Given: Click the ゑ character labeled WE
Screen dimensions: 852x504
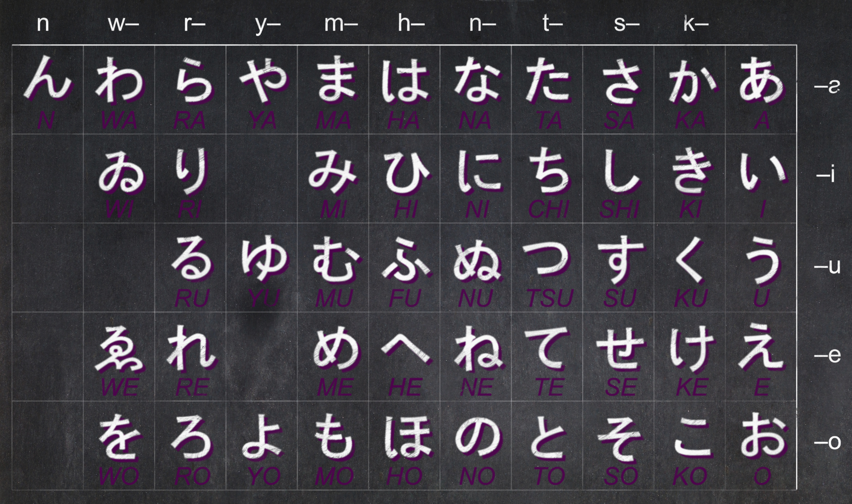Looking at the screenshot, I should click(x=119, y=349).
